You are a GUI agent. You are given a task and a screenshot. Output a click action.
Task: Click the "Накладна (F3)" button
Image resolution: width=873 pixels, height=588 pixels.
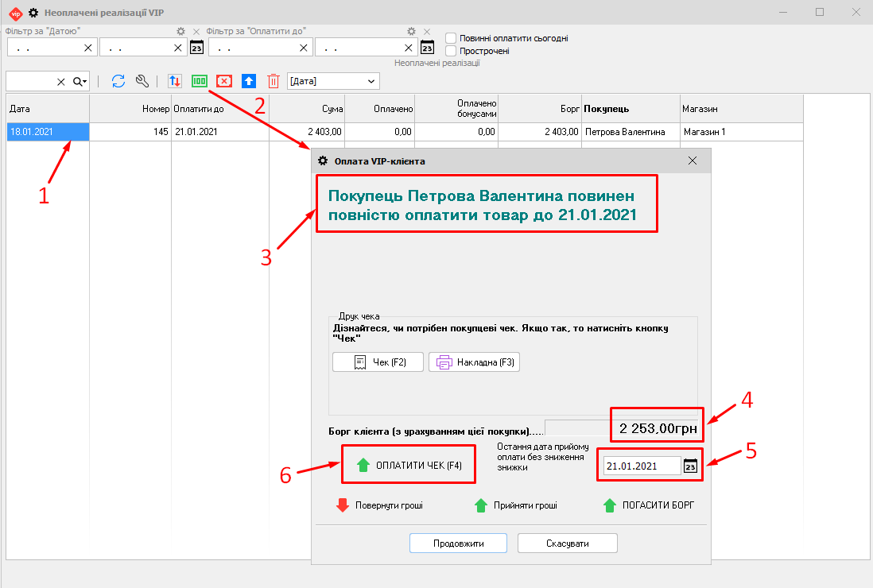coord(474,362)
